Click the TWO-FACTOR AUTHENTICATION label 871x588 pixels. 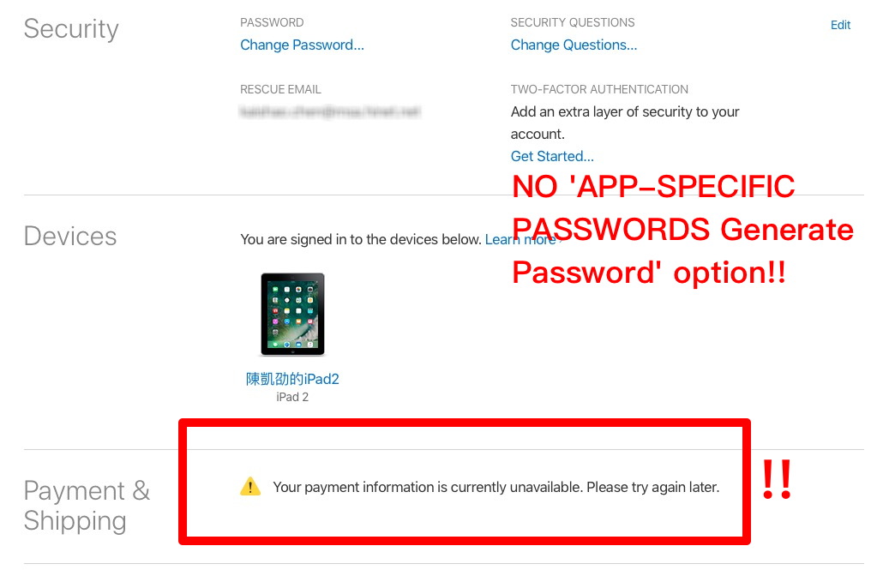click(599, 89)
